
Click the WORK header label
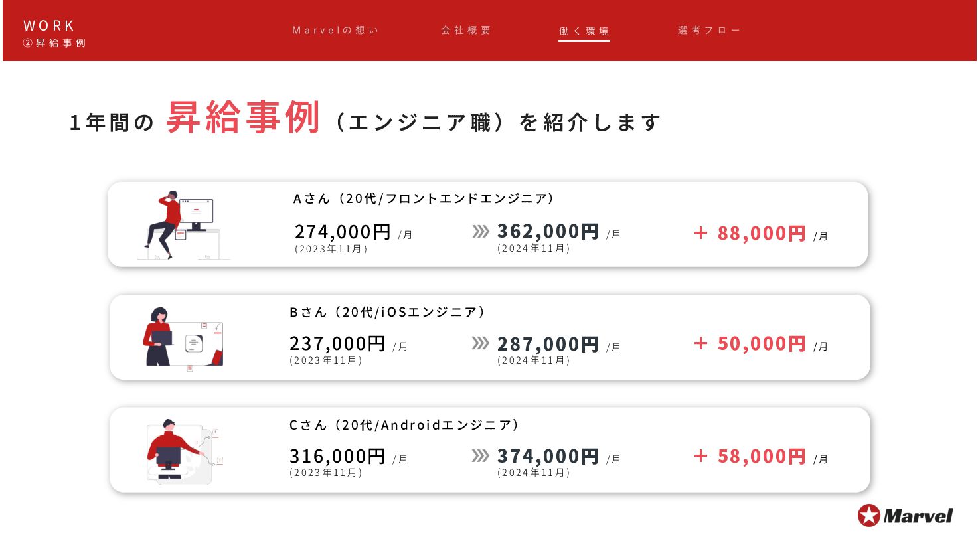click(x=49, y=26)
